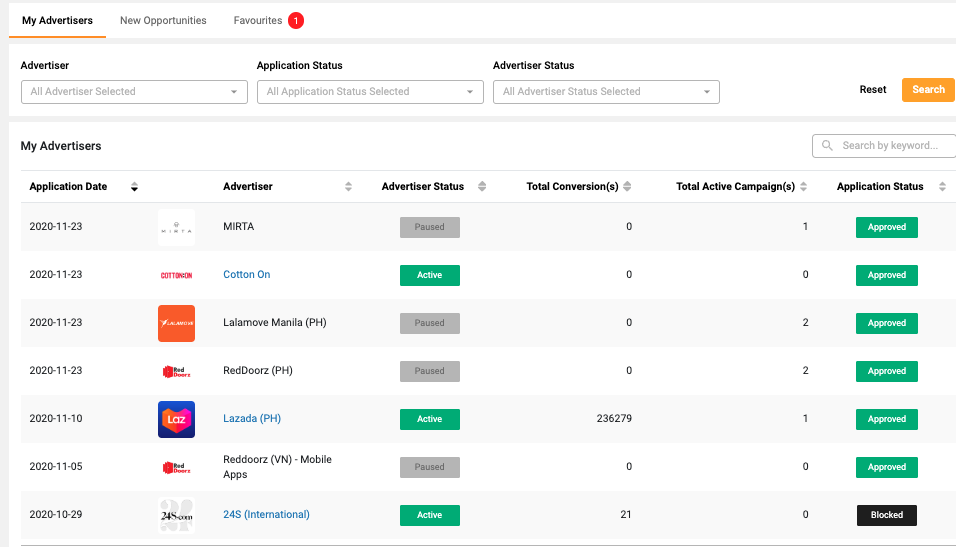Screen dimensions: 956x547
Task: Click Reddoorz (VN) Paused status badge
Action: [x=430, y=467]
